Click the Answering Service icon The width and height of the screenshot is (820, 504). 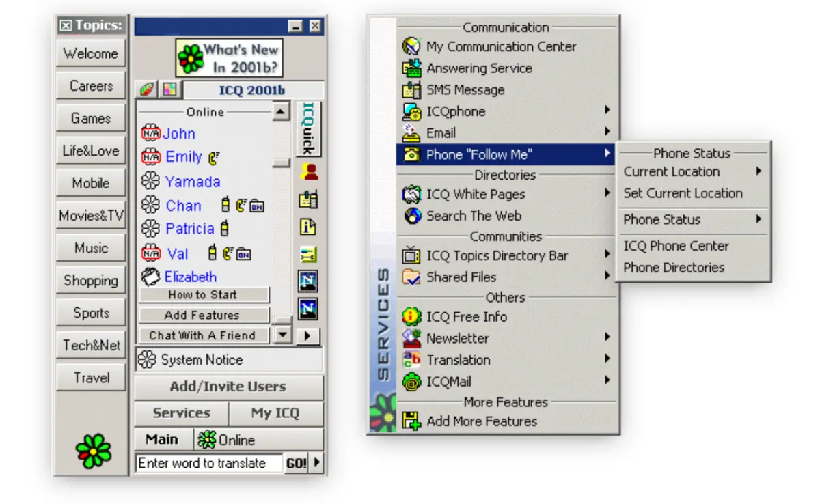point(412,68)
